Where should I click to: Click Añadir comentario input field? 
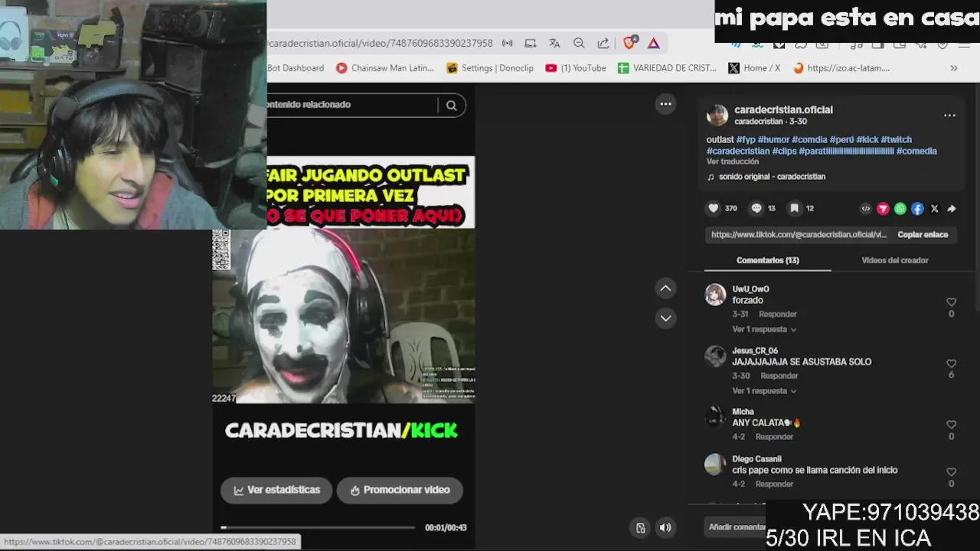(735, 527)
